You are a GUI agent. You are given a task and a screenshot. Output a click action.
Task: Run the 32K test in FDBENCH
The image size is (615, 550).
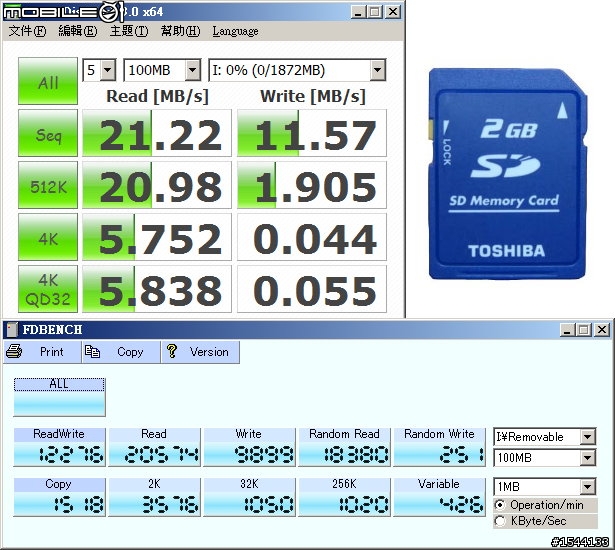(x=249, y=497)
